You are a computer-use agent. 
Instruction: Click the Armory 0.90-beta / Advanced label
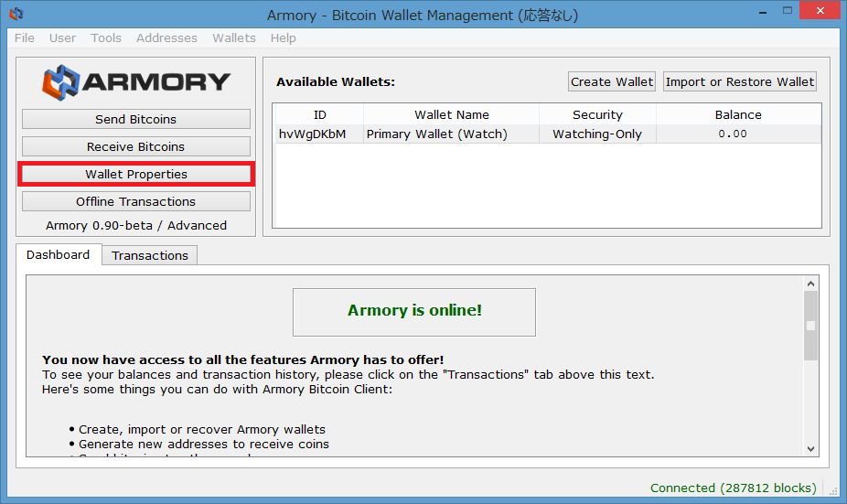[136, 225]
